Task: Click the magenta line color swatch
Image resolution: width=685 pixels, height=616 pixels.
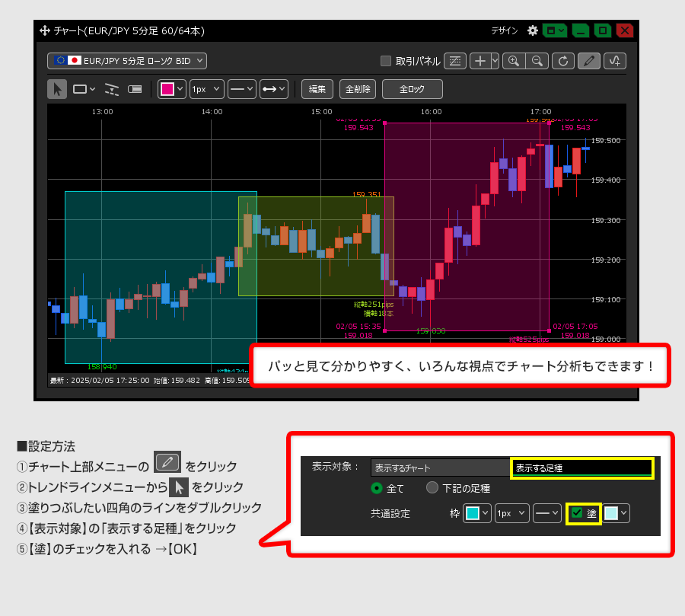Action: click(x=167, y=89)
